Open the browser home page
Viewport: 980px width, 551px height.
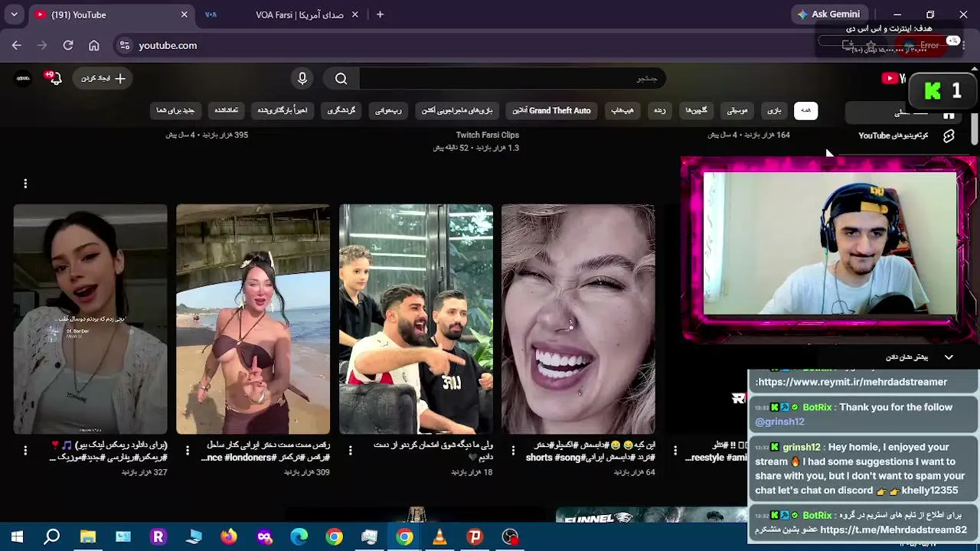click(94, 45)
